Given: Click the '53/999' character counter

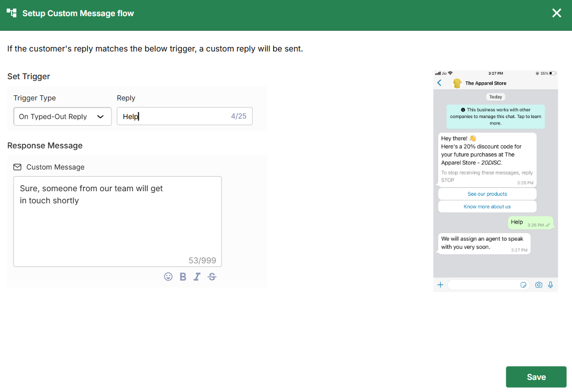Looking at the screenshot, I should coord(202,260).
